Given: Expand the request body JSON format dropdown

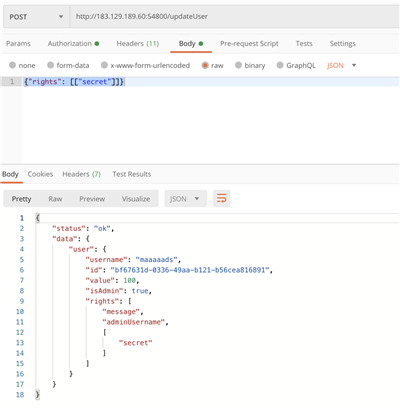Looking at the screenshot, I should [x=342, y=65].
